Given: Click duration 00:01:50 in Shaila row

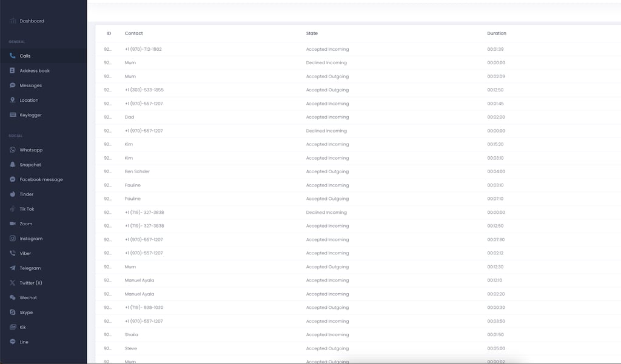Looking at the screenshot, I should (x=495, y=335).
